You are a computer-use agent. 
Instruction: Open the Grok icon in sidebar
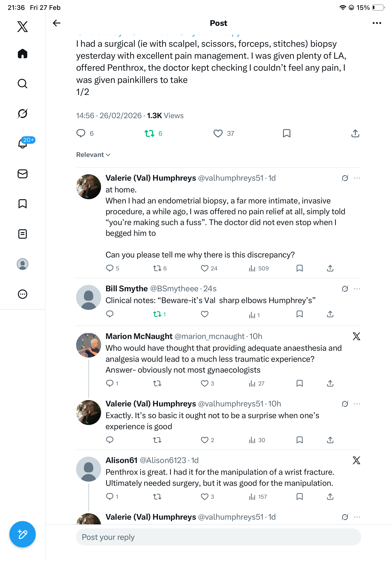point(23,113)
